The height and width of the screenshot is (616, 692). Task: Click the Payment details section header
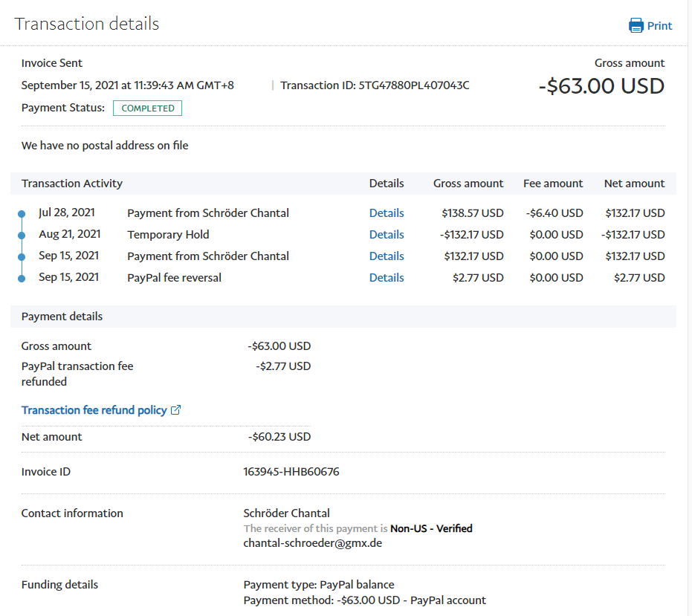(x=62, y=317)
